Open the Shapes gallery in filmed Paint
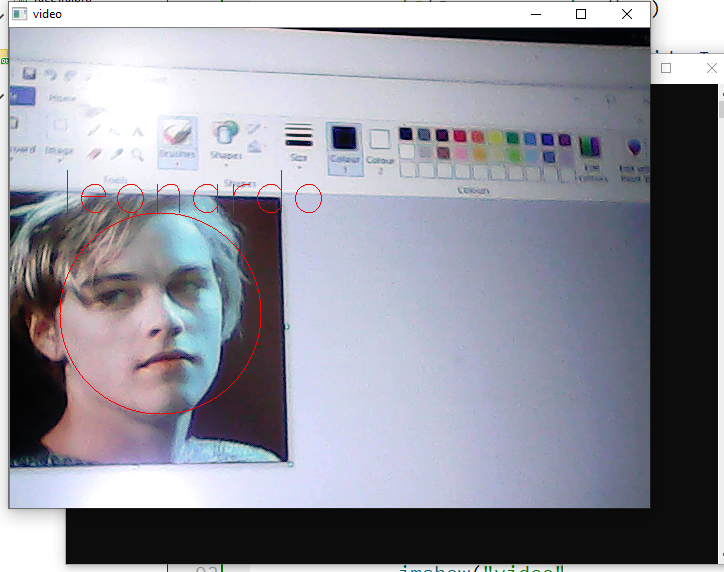724x572 pixels. coord(225,140)
